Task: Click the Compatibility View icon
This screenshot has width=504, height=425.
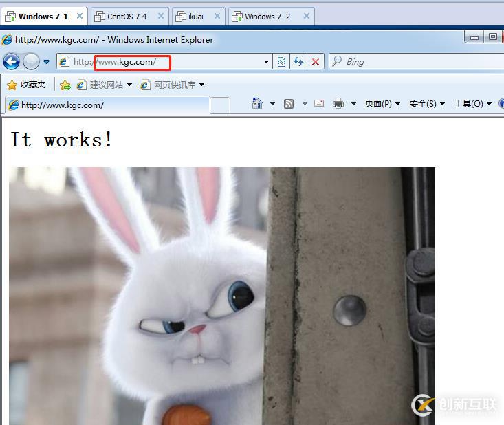Action: pos(281,61)
